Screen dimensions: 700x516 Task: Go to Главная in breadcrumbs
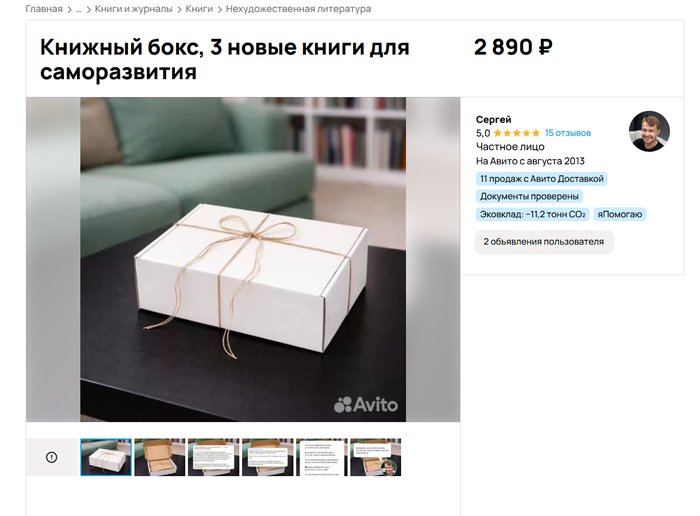(x=44, y=9)
